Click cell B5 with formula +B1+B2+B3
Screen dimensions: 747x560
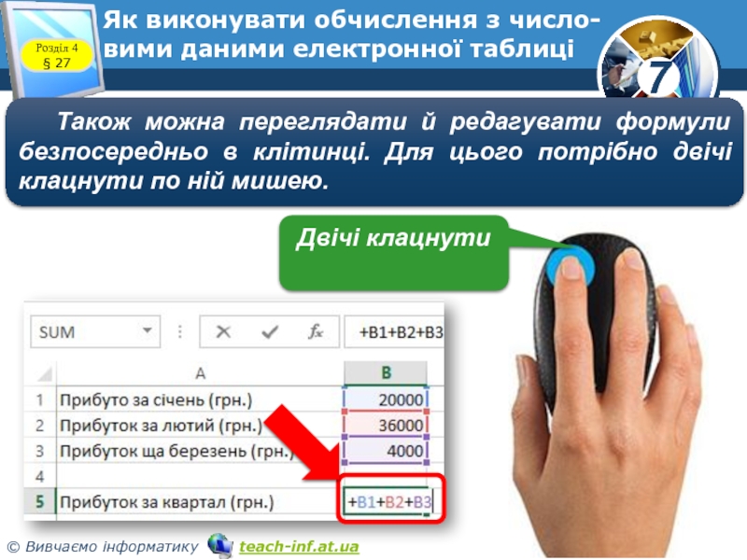388,502
